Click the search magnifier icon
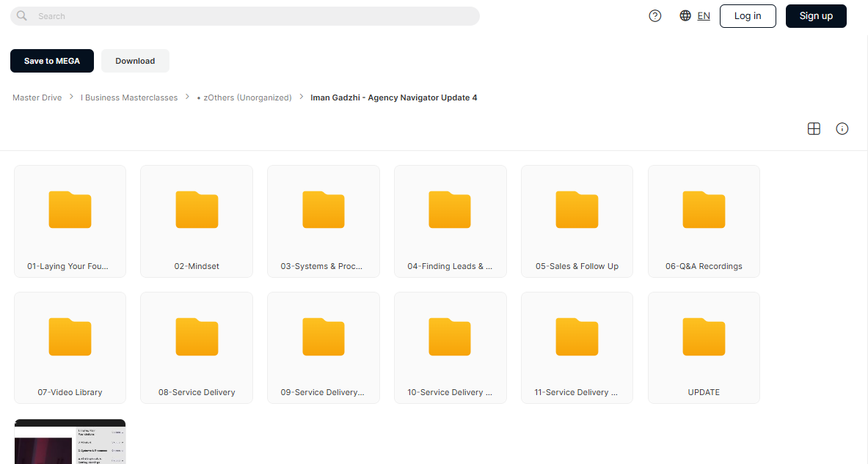This screenshot has width=868, height=464. click(x=21, y=16)
